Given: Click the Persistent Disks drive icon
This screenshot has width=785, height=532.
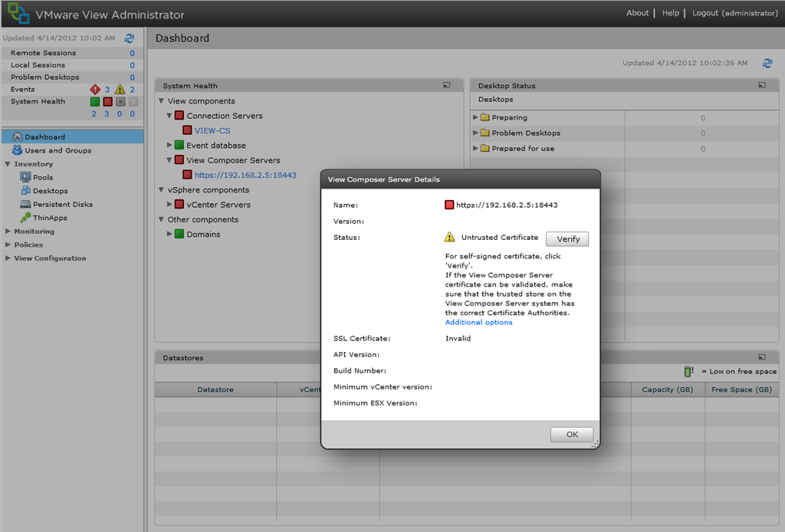Looking at the screenshot, I should click(25, 204).
